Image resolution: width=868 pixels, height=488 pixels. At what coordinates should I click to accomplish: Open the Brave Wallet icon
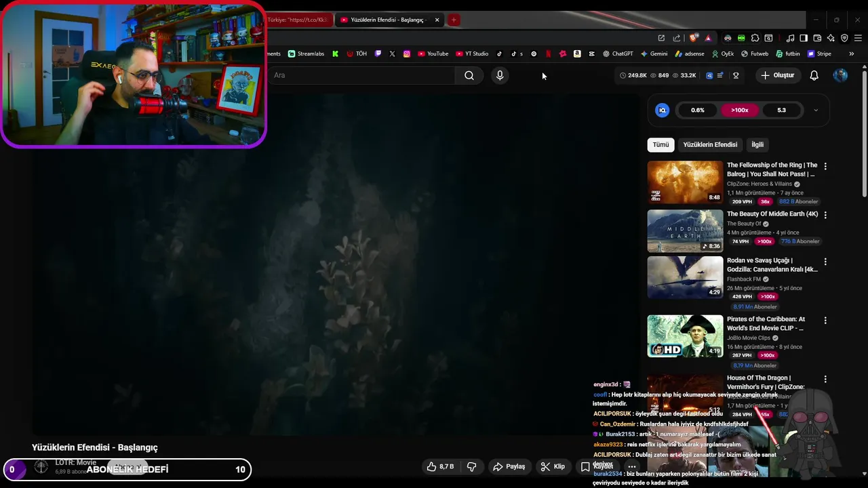click(817, 38)
